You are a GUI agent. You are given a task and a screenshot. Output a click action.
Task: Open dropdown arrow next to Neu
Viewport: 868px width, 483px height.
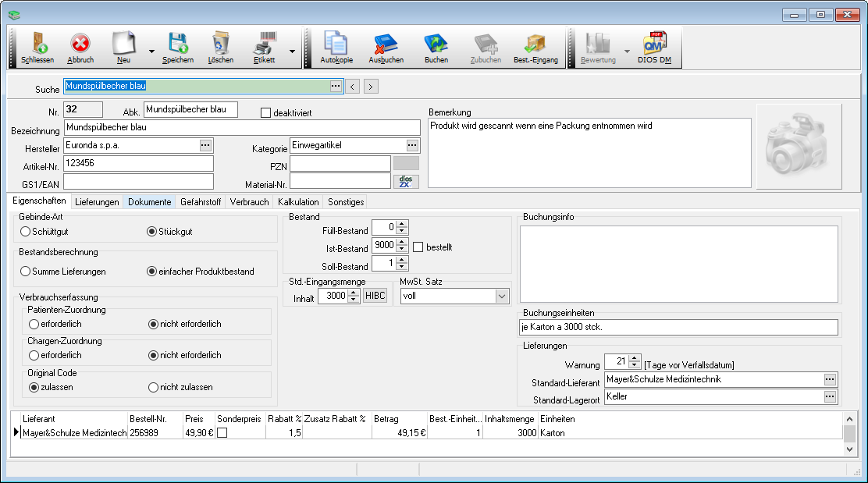pos(151,51)
